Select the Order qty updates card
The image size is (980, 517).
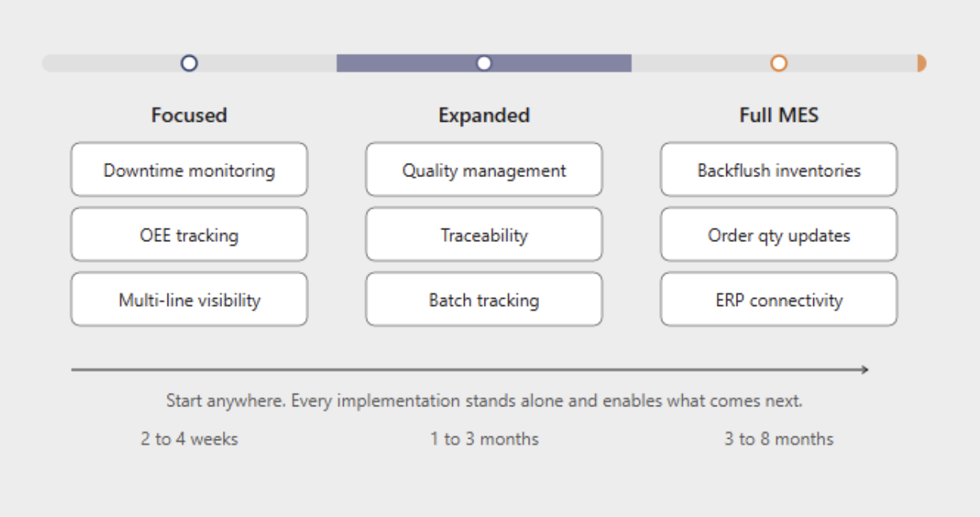(778, 235)
